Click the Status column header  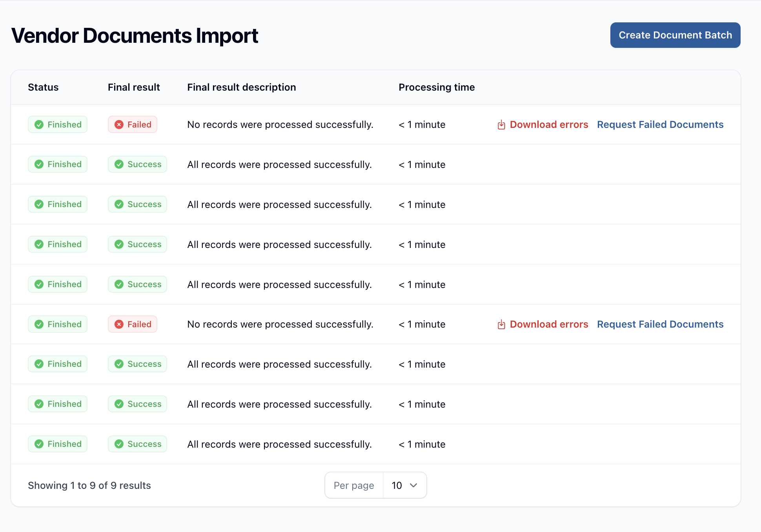tap(43, 87)
